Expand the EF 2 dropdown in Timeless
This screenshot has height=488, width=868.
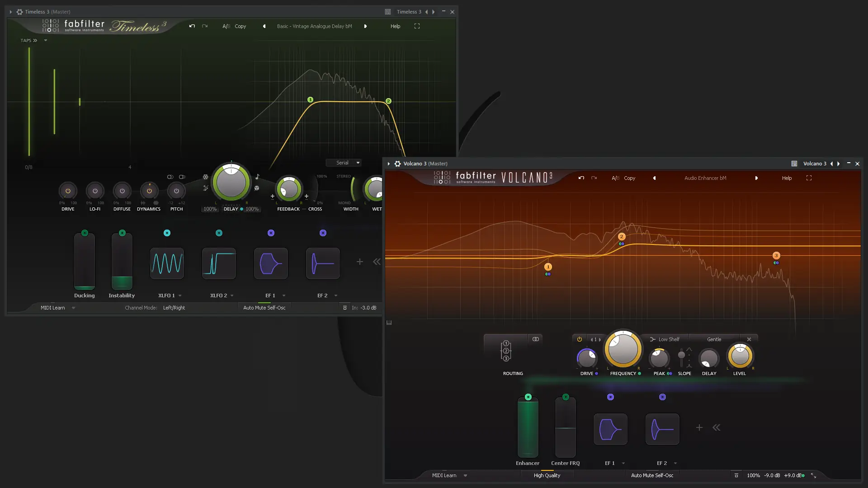pyautogui.click(x=335, y=295)
